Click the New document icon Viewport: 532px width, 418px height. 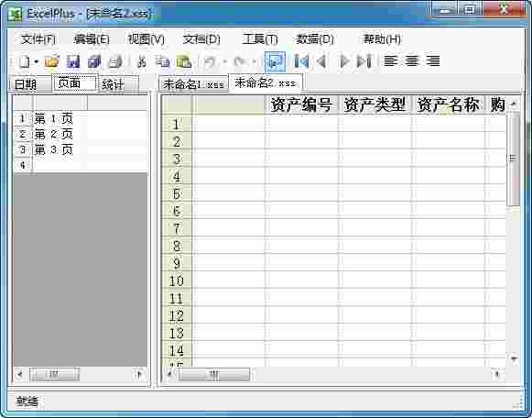click(x=25, y=61)
